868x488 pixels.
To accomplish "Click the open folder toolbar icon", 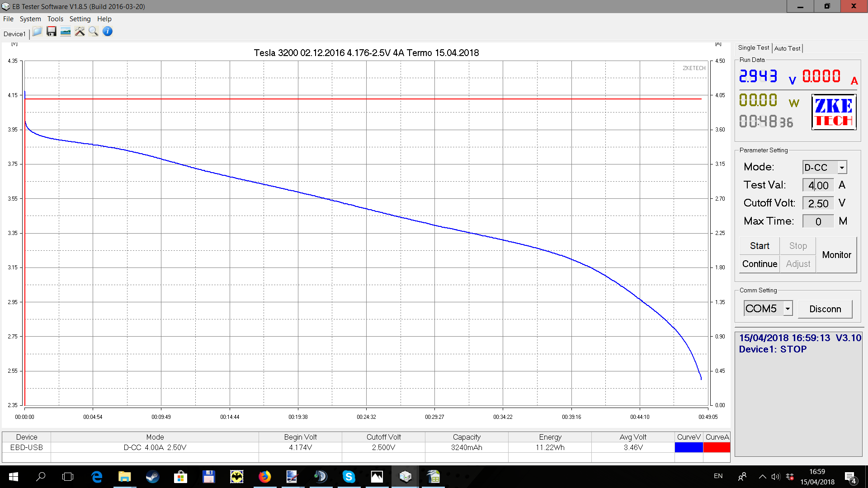I will coord(37,32).
